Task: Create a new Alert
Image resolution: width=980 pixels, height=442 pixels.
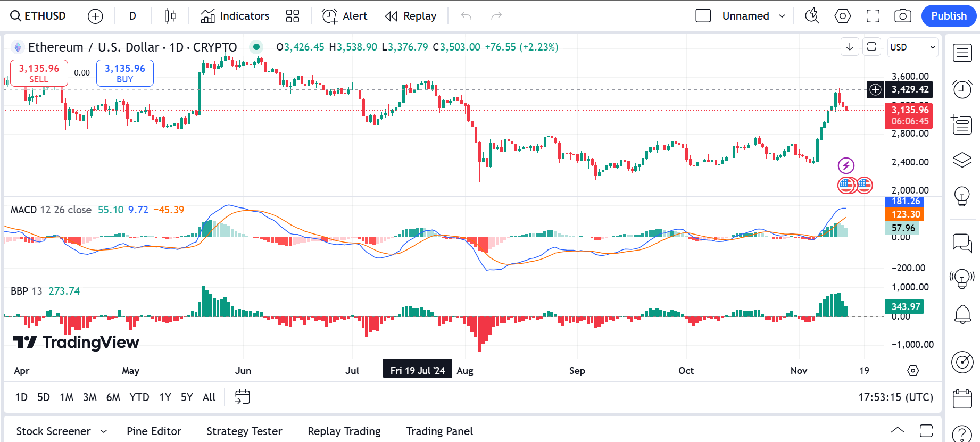Action: coord(345,16)
